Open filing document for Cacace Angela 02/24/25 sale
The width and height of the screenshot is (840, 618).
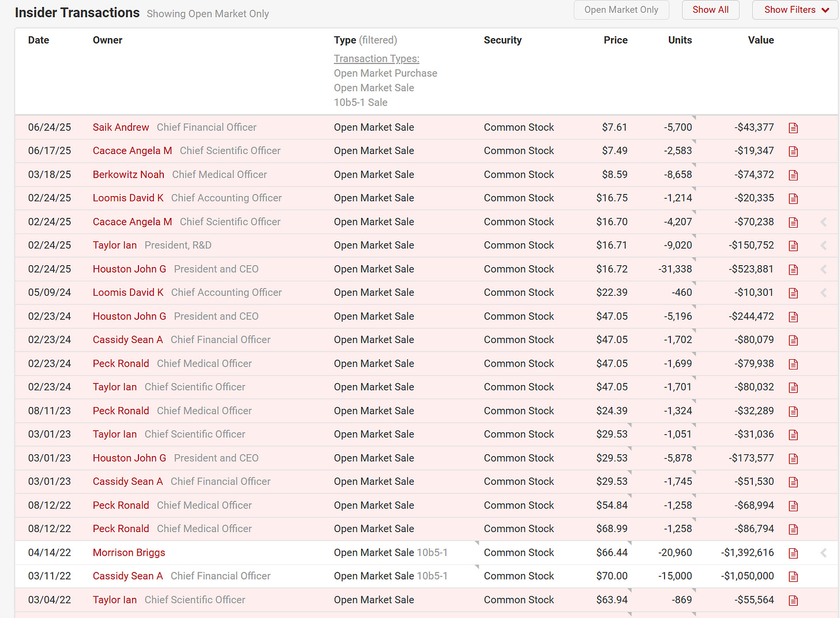(x=793, y=223)
